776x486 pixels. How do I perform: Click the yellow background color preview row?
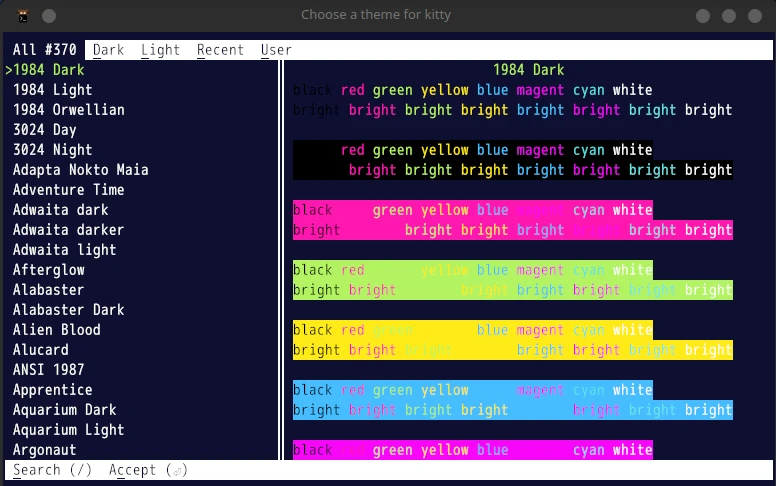[512, 340]
